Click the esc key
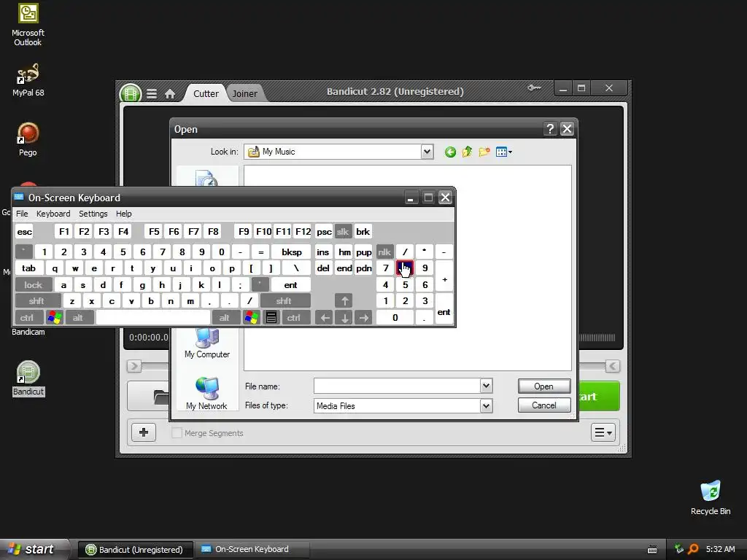Viewport: 747px width, 560px height. (24, 232)
